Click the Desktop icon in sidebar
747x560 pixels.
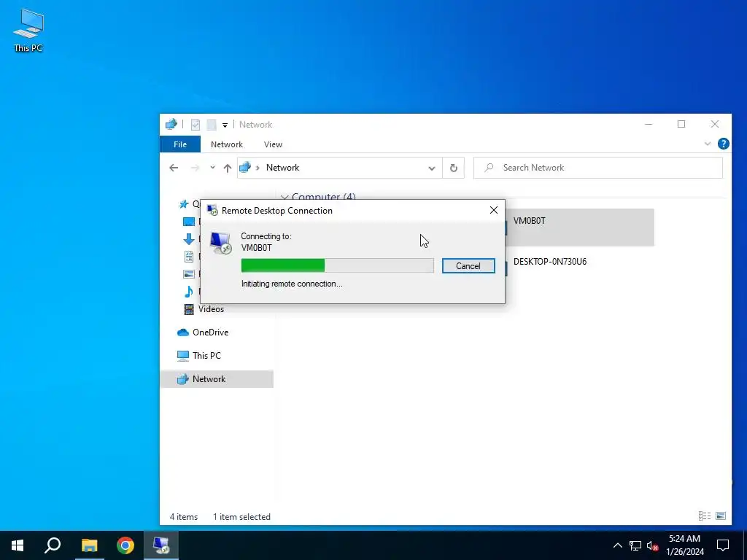[189, 222]
